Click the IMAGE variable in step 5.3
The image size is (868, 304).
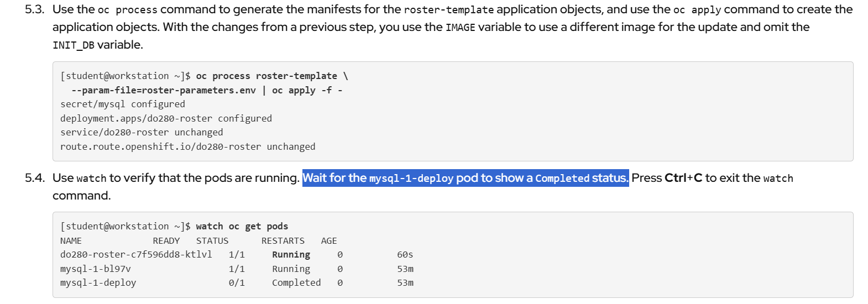pyautogui.click(x=460, y=28)
